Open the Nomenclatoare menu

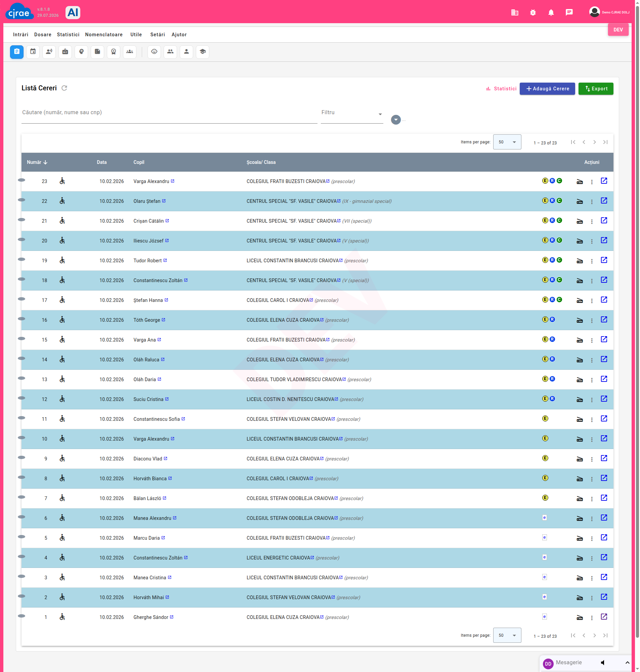pyautogui.click(x=104, y=35)
